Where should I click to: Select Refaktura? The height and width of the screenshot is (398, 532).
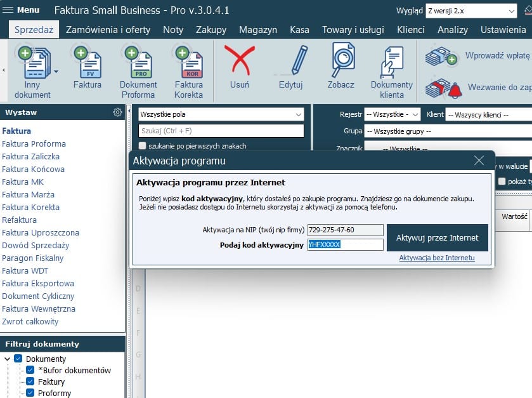(x=19, y=220)
